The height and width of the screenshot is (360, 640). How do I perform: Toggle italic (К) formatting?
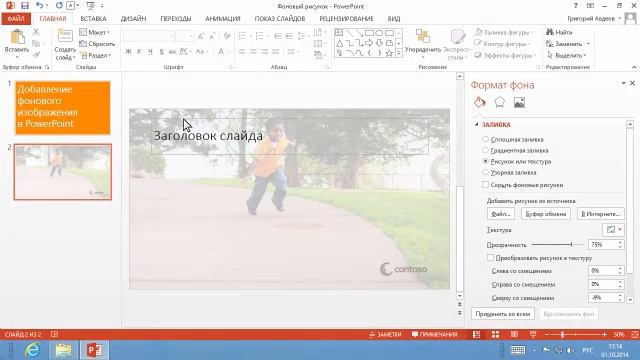click(139, 51)
